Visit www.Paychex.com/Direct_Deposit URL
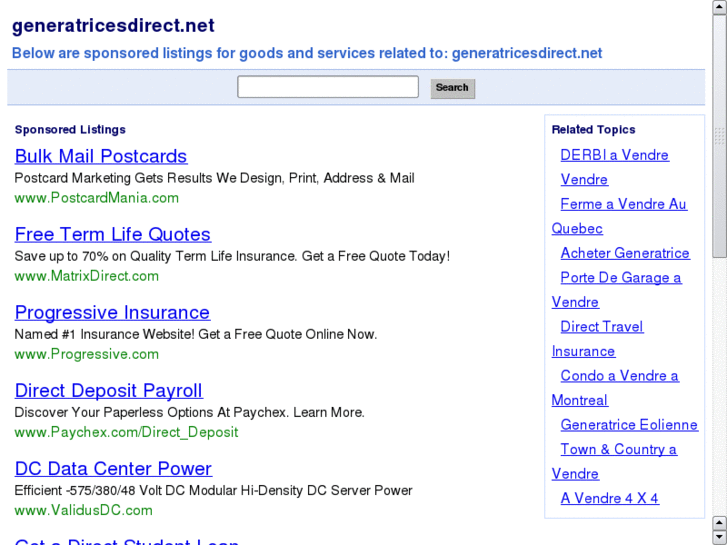 [x=126, y=432]
